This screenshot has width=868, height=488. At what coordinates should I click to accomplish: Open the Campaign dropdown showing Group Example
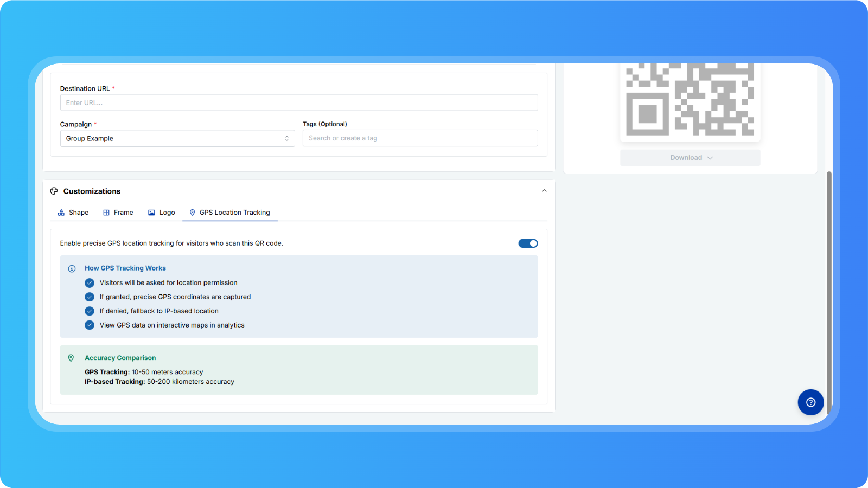[x=177, y=138]
